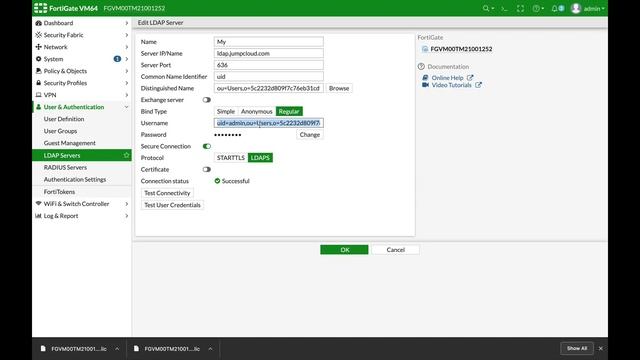640x360 pixels.
Task: Click the Username input field
Action: (x=269, y=123)
